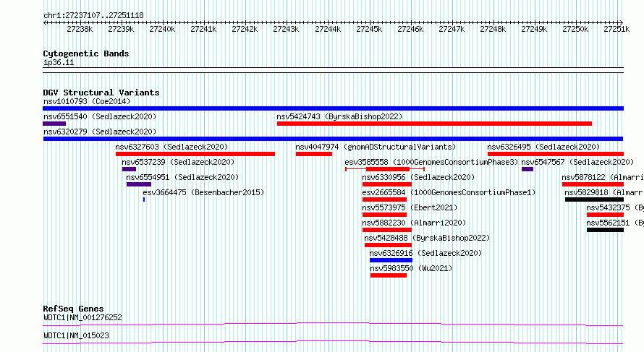Click the nsv5983550 (Wu2021) label
Image resolution: width=644 pixels, height=352 pixels.
(x=411, y=268)
